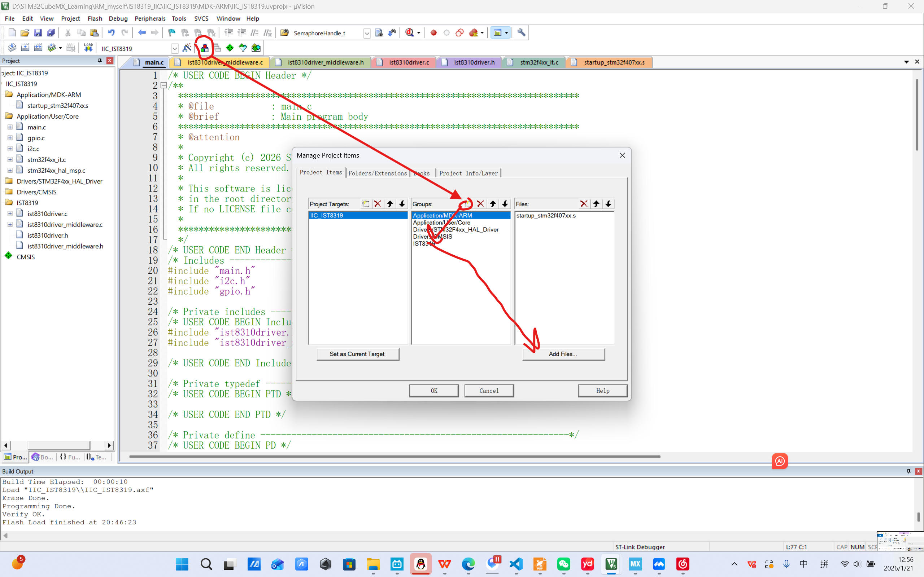Select IST8319 in the Groups list
The width and height of the screenshot is (924, 577).
(x=423, y=243)
